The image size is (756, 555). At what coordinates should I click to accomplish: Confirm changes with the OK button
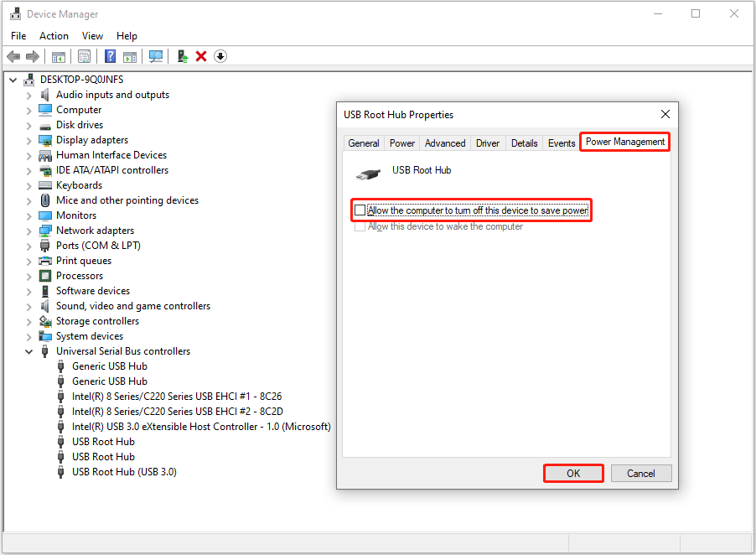(x=573, y=473)
